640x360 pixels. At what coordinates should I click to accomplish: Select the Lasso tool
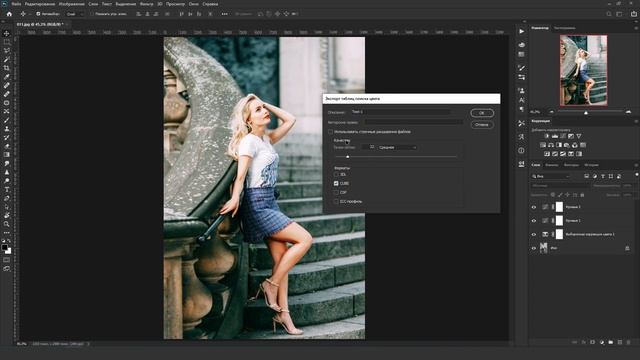7,51
